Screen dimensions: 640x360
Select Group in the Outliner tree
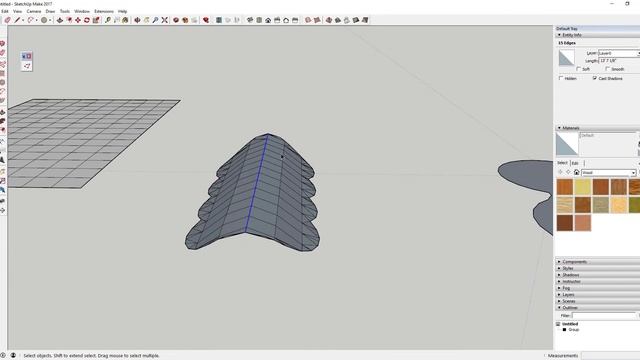click(x=573, y=329)
